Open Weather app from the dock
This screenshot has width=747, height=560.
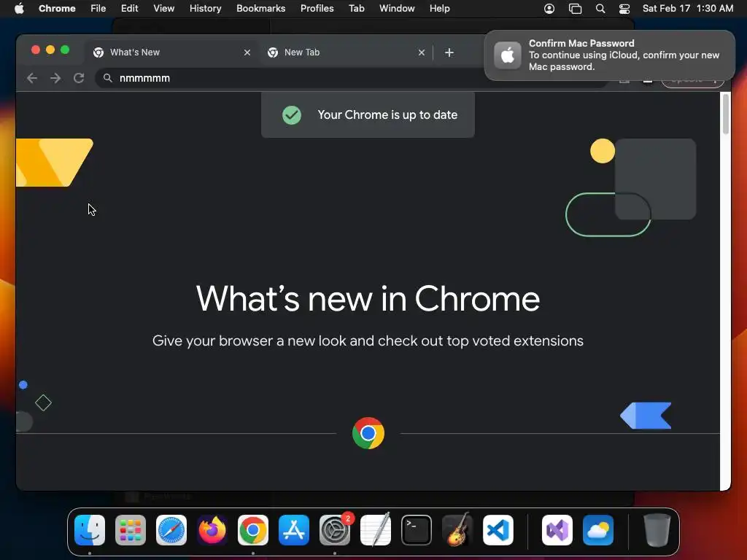598,530
